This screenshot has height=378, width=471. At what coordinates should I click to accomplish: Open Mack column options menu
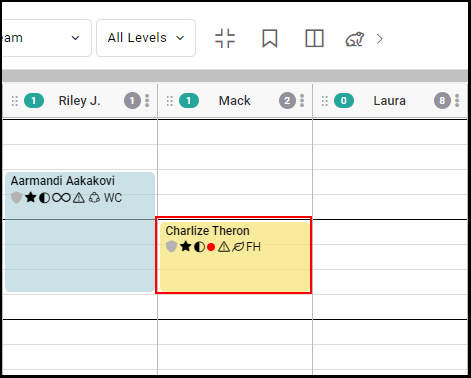pyautogui.click(x=302, y=100)
